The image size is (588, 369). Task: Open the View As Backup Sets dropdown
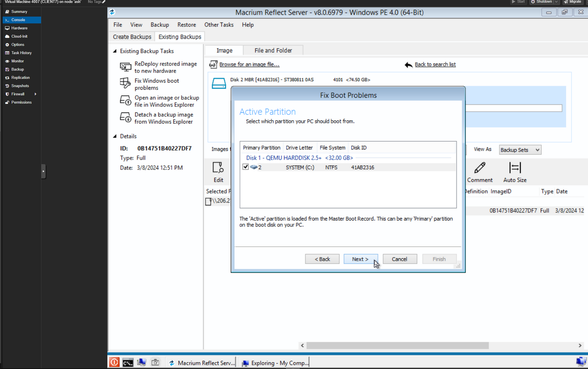[520, 150]
